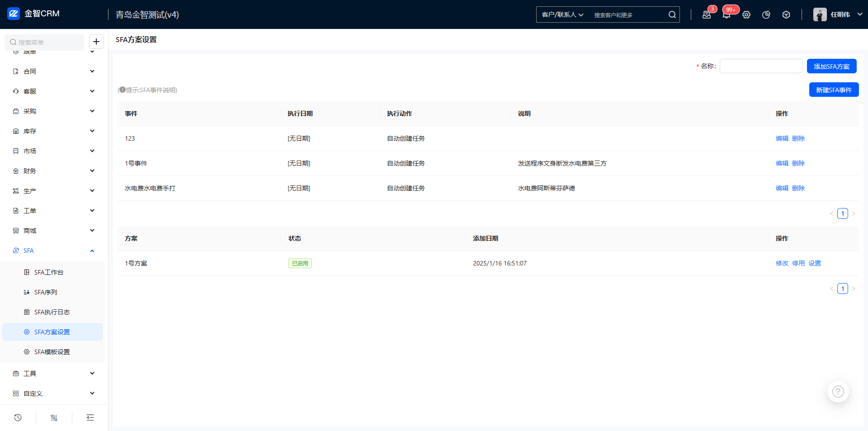Click the 搜索菜单 search field

click(44, 42)
